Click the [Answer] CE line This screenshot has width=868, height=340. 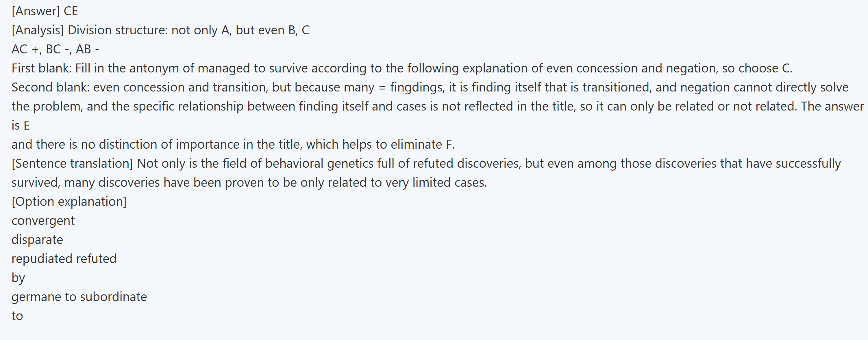[x=45, y=11]
